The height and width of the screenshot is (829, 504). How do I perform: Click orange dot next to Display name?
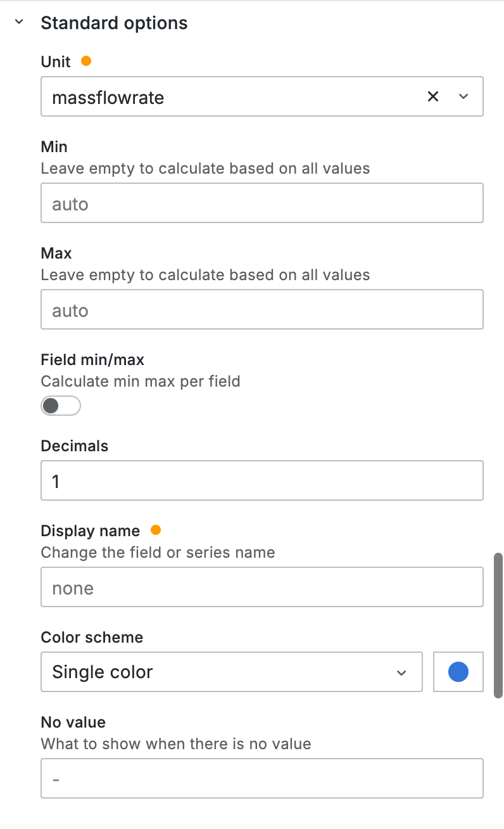[x=156, y=530]
